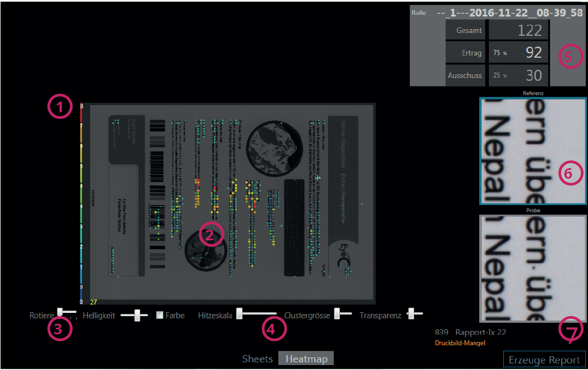Enable the Farbe checkbox

(x=160, y=315)
